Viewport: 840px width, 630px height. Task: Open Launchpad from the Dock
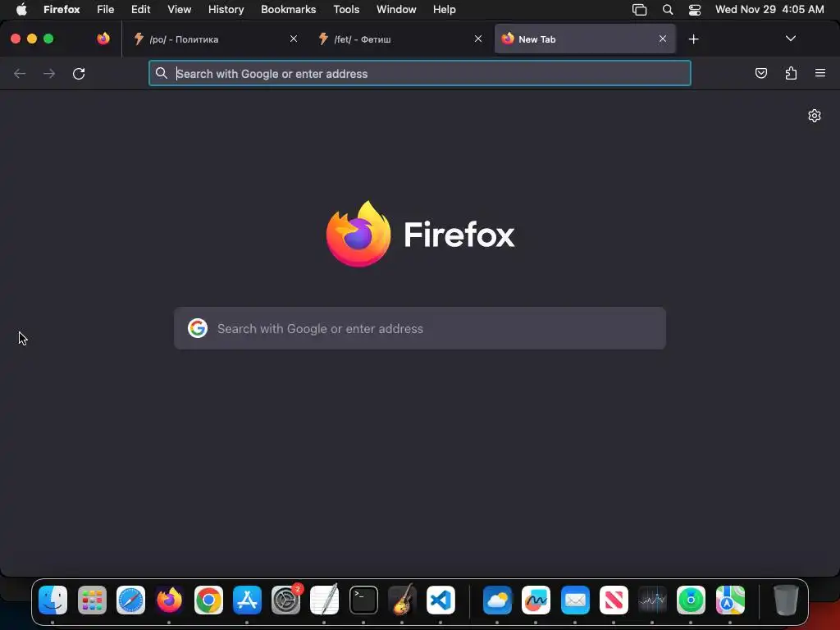coord(92,600)
